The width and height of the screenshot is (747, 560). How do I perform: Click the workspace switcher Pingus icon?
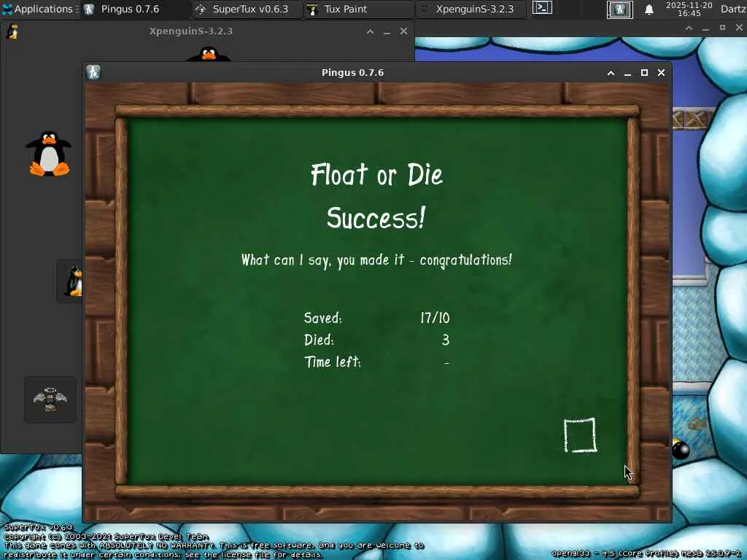620,9
